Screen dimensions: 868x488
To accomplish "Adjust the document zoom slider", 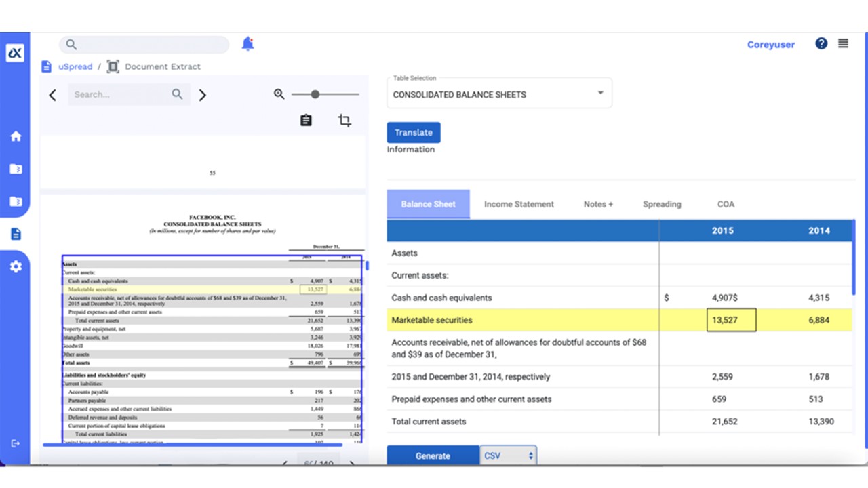I will coord(315,94).
